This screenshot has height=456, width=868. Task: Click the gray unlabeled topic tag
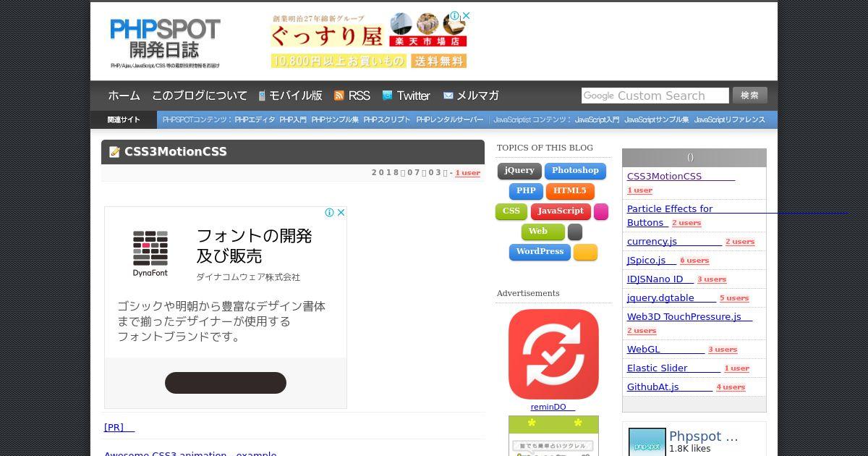pos(575,232)
